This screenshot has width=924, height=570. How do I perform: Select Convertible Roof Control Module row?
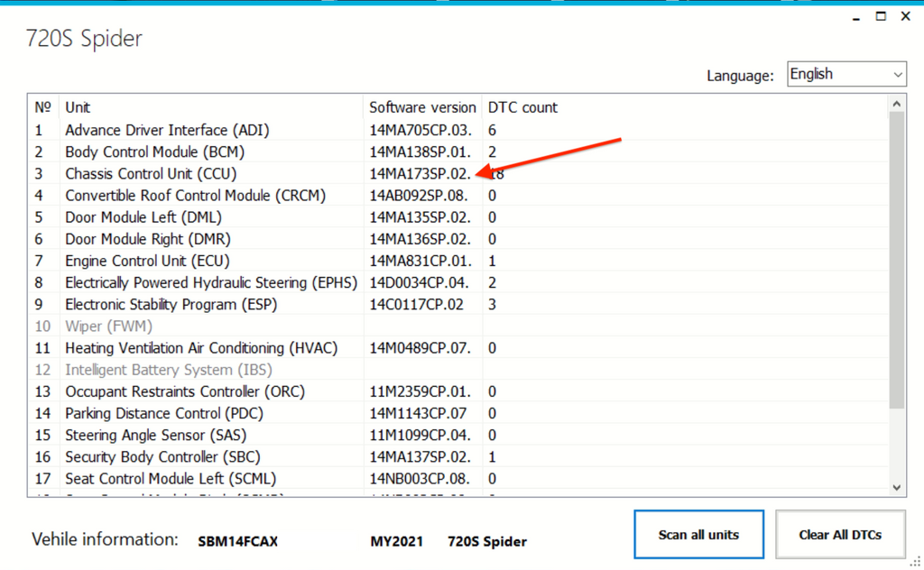click(x=195, y=196)
